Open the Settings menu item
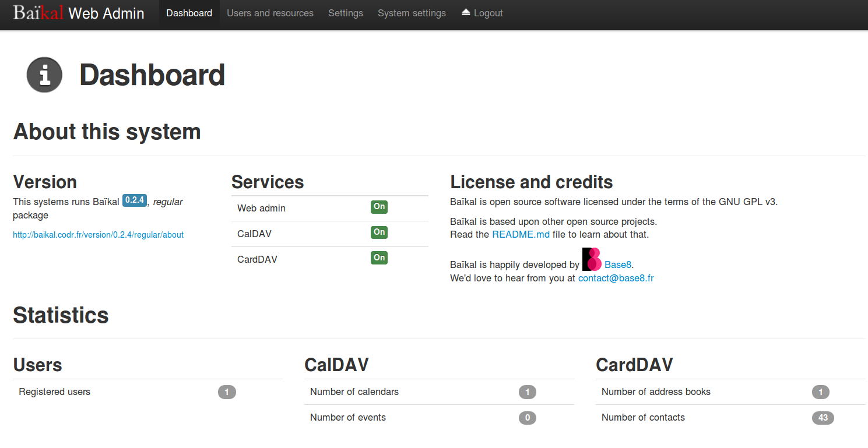This screenshot has height=448, width=868. pos(346,13)
